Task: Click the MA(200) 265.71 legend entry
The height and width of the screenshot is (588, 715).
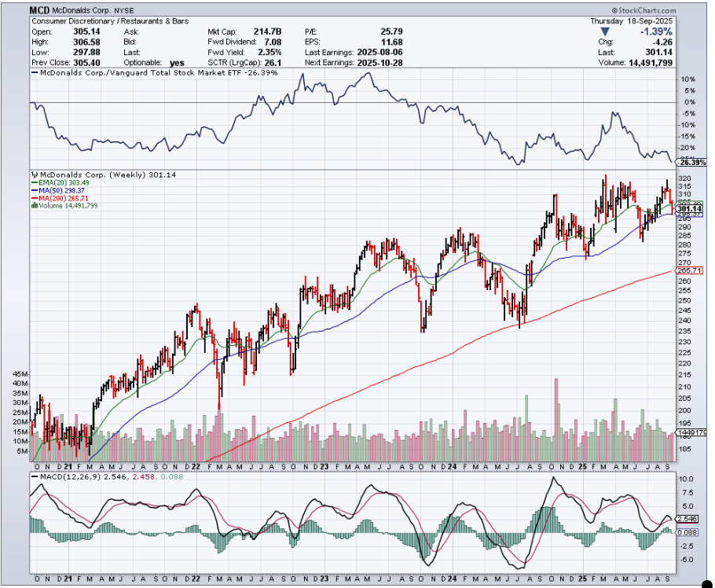Action: pyautogui.click(x=64, y=198)
